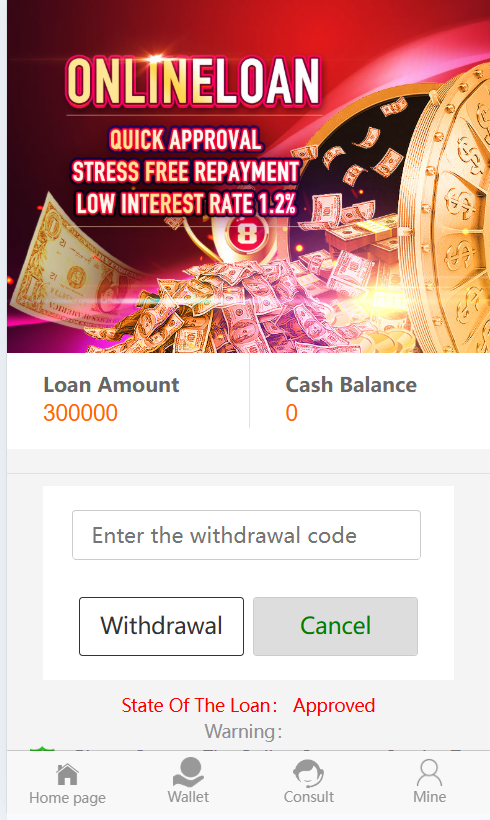Click the ONLINELOAN banner title
Image resolution: width=490 pixels, height=820 pixels.
pyautogui.click(x=193, y=82)
